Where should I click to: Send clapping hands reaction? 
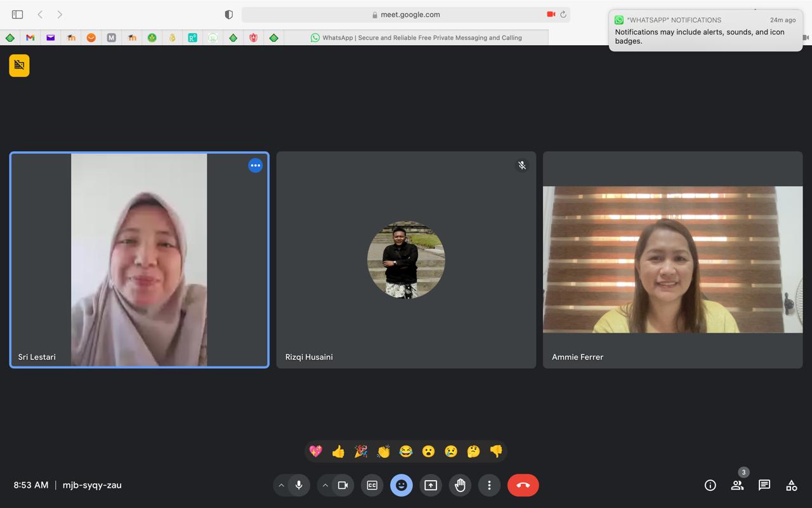point(383,451)
